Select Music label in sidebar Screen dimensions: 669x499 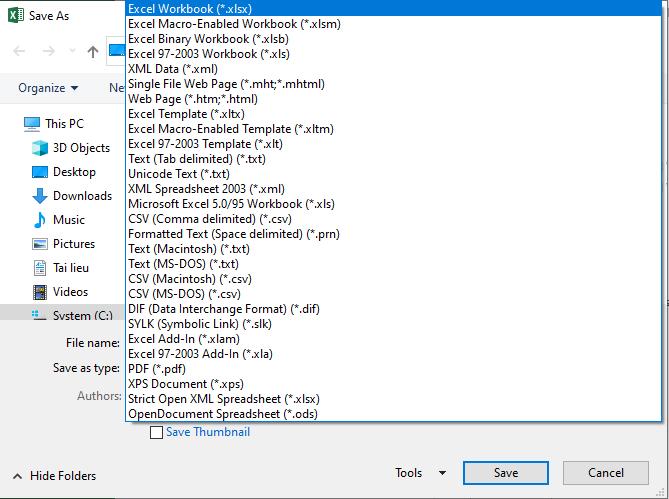pyautogui.click(x=69, y=220)
